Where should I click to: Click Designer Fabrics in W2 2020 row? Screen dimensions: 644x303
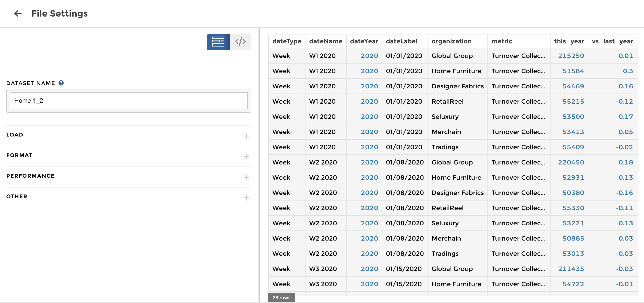tap(458, 193)
